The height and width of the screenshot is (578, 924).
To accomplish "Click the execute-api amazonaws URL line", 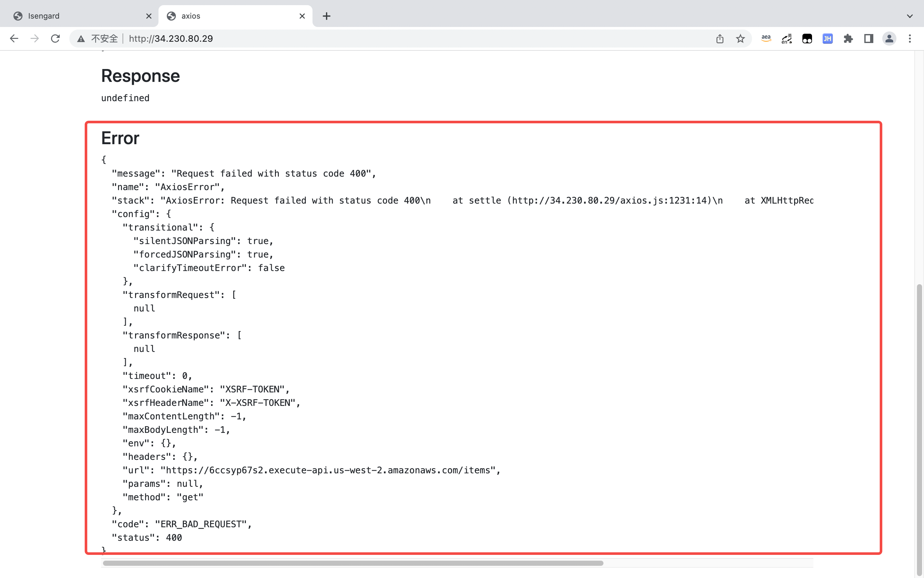I will [312, 470].
